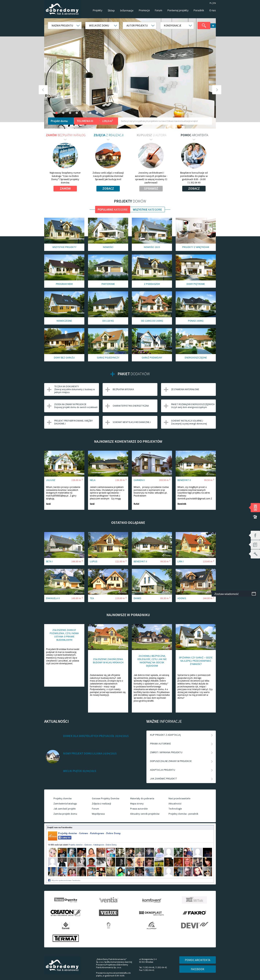This screenshot has height=980, width=260.
Task: Go to previous slide with left arrow
Action: (43, 89)
